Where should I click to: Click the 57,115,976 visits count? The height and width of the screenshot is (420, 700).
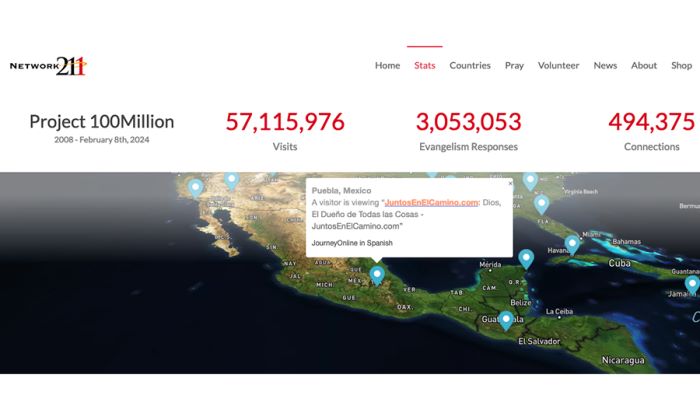[285, 122]
